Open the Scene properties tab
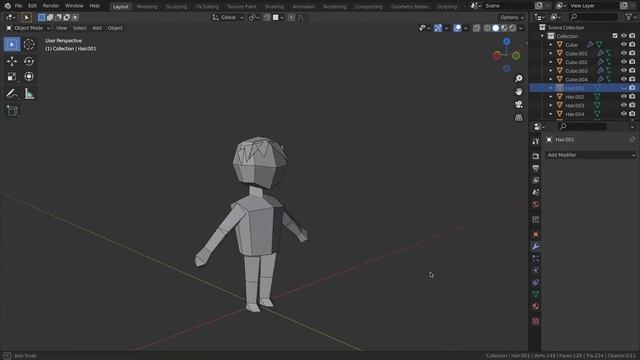The width and height of the screenshot is (640, 360). [x=536, y=192]
